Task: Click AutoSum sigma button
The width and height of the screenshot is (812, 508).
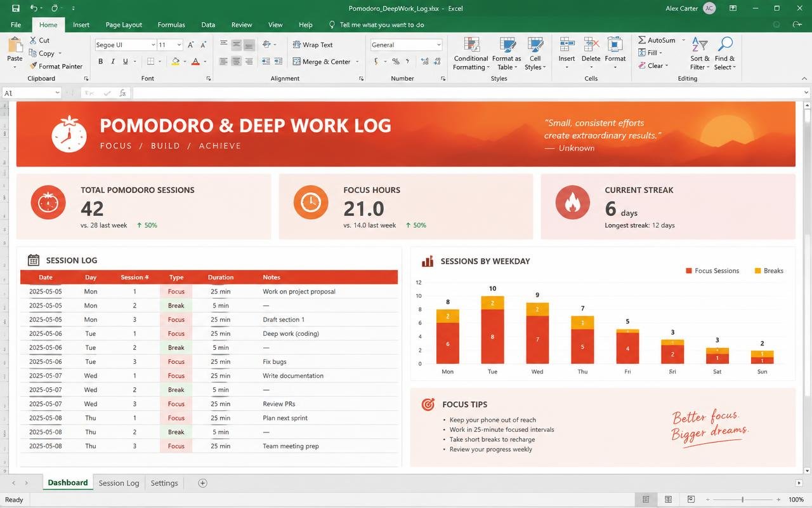Action: tap(657, 40)
